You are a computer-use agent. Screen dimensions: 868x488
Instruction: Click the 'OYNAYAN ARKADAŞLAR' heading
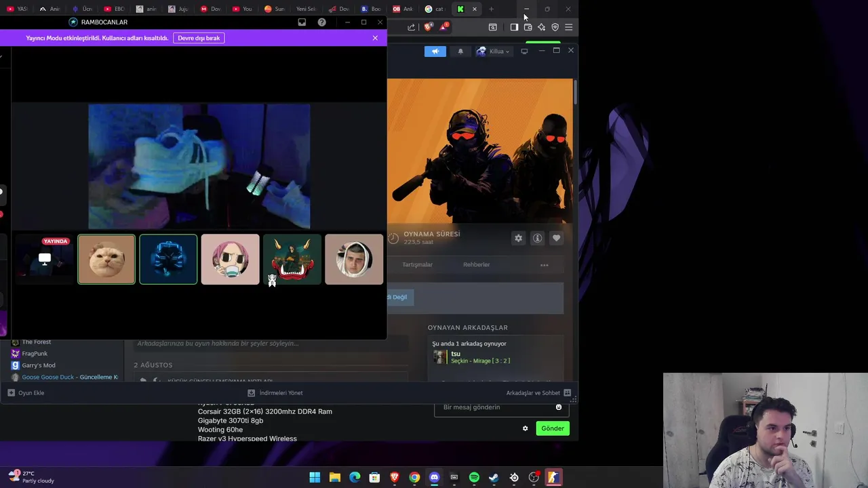[467, 327]
